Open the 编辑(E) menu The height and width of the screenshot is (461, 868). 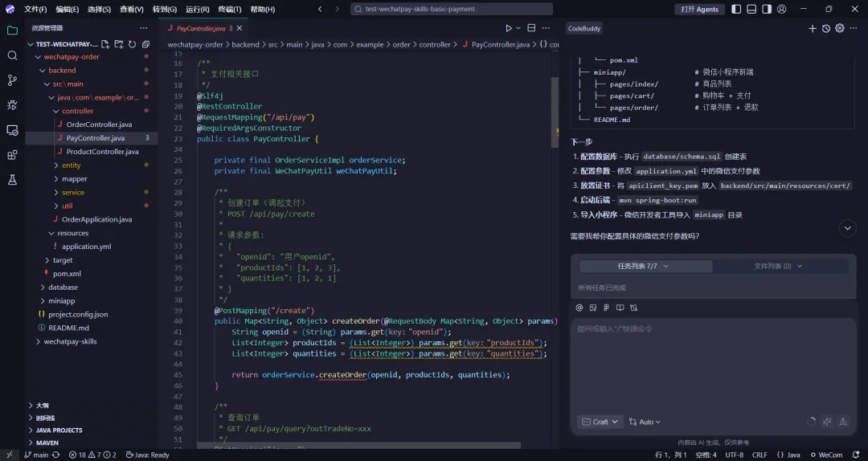pyautogui.click(x=68, y=9)
